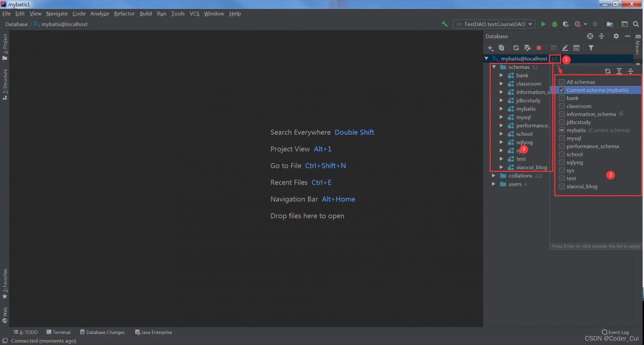The image size is (644, 345).
Task: Click the red Disconnect square in the Database toolbar
Action: pyautogui.click(x=539, y=48)
